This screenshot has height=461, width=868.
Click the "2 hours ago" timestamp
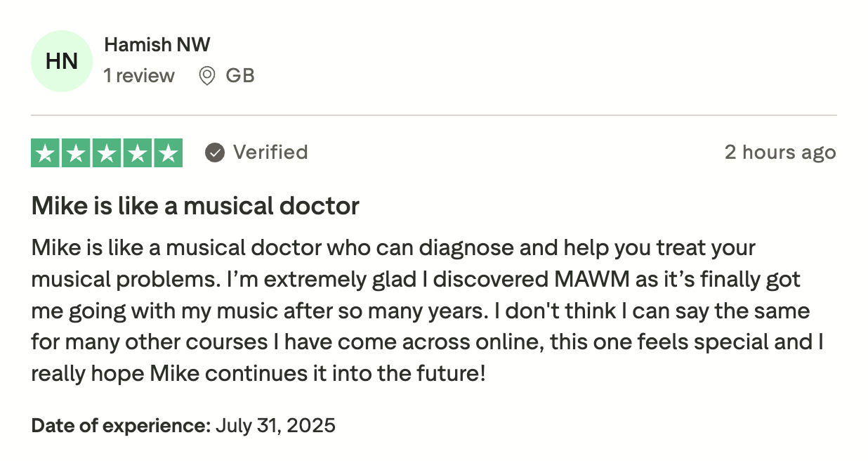coord(780,152)
